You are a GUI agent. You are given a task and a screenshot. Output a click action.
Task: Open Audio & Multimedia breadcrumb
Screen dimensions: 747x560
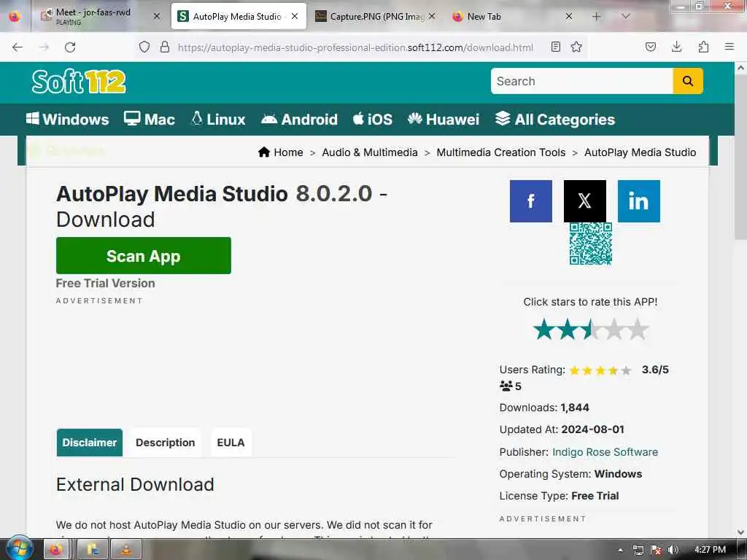pyautogui.click(x=370, y=152)
